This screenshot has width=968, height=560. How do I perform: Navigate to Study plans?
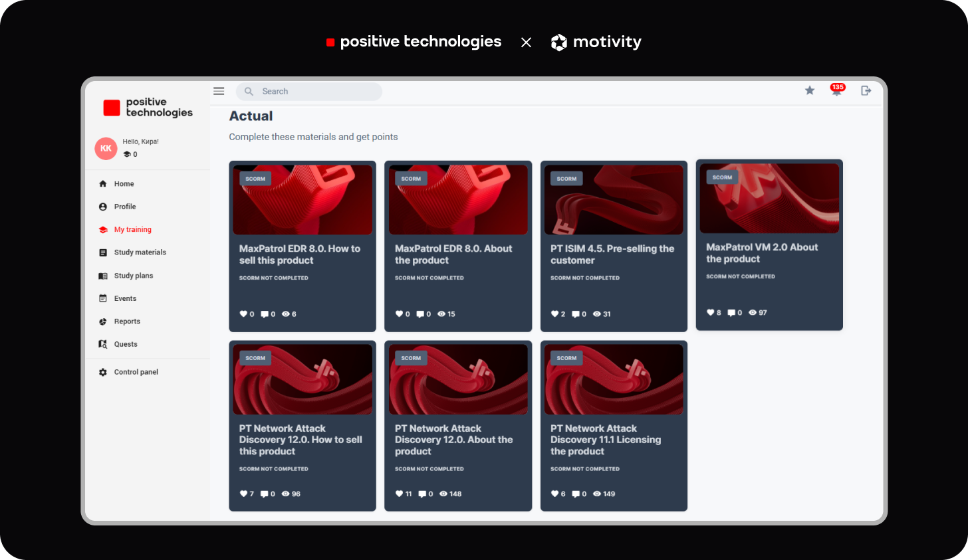point(133,276)
